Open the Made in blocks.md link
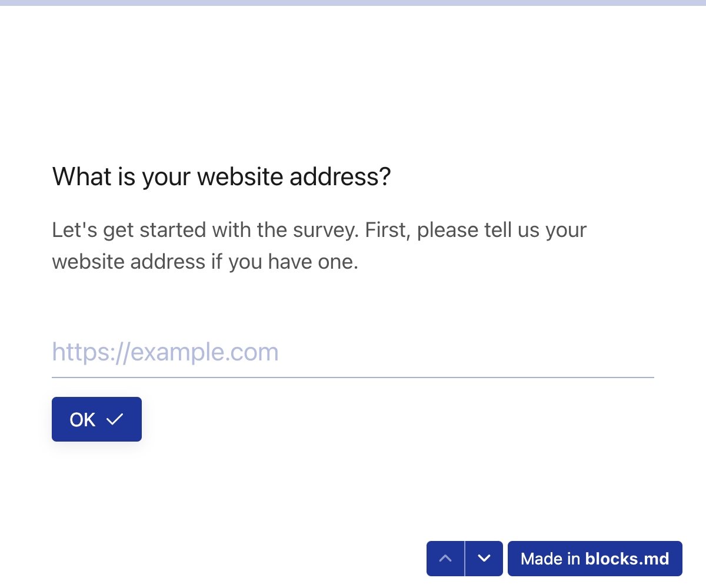The height and width of the screenshot is (588, 706). [595, 558]
